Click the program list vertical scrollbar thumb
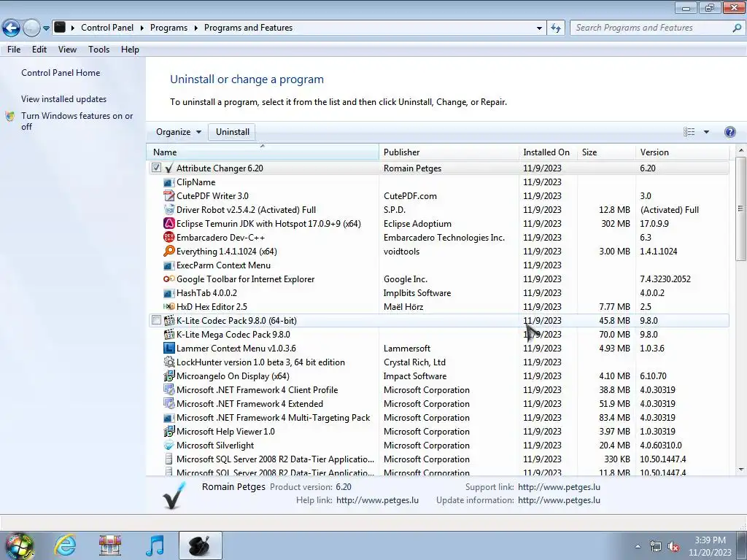The width and height of the screenshot is (747, 560). tap(740, 208)
